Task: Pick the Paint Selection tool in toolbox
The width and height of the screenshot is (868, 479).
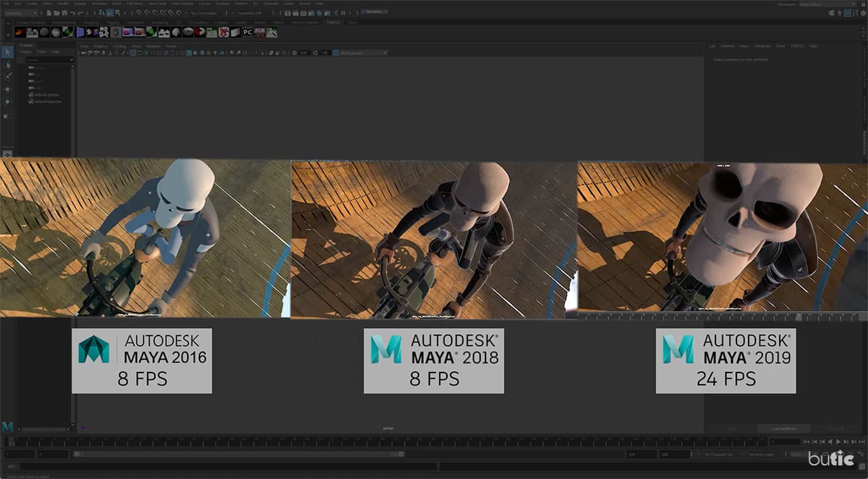Action: click(7, 77)
